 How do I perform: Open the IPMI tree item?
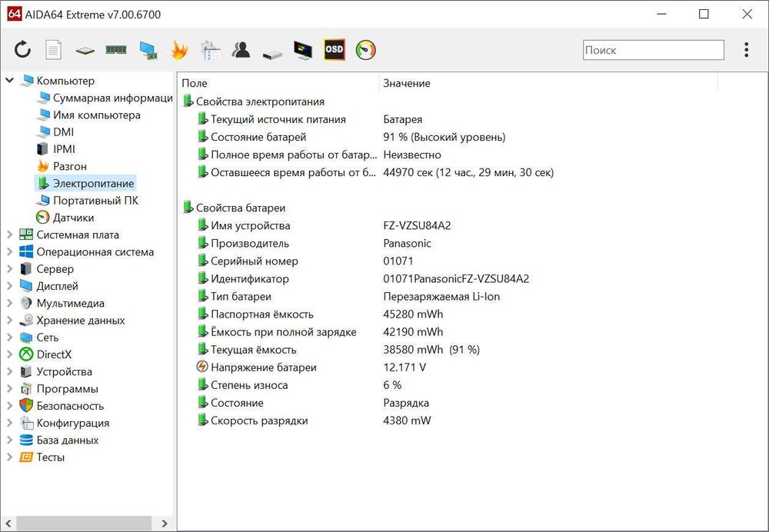click(56, 149)
